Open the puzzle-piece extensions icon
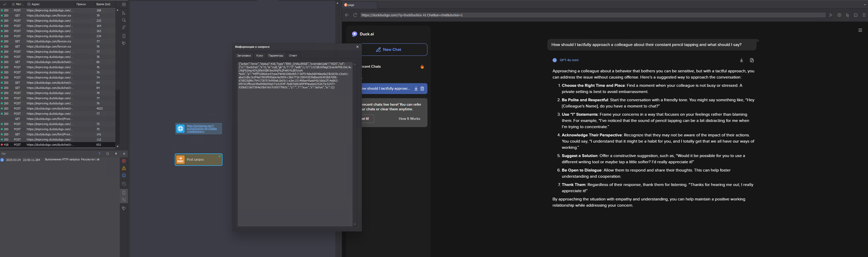The height and width of the screenshot is (257, 868). [x=856, y=15]
